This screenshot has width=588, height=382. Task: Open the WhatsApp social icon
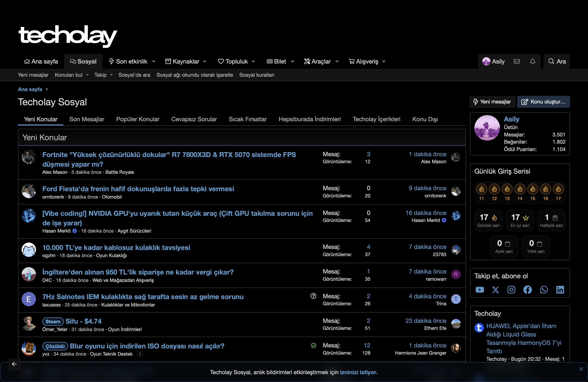tap(544, 289)
